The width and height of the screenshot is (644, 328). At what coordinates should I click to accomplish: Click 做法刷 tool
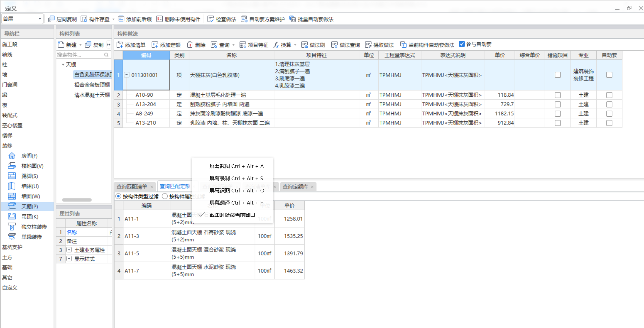(x=313, y=45)
